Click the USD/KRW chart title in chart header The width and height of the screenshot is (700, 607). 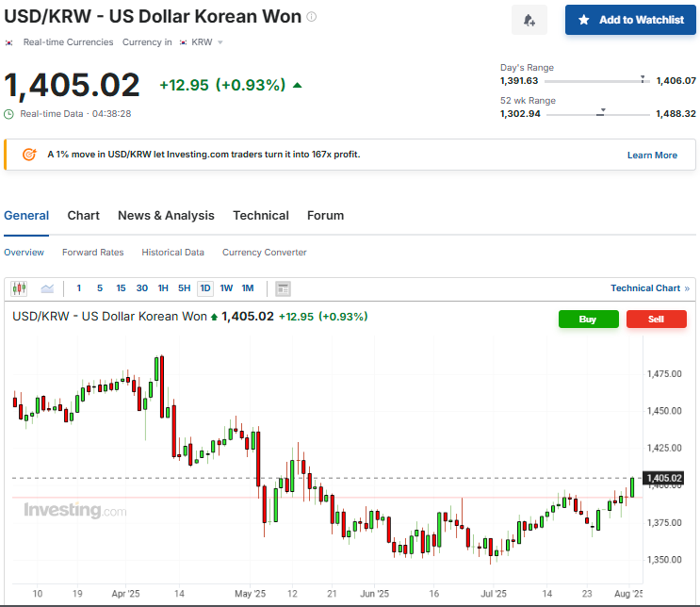click(x=109, y=317)
